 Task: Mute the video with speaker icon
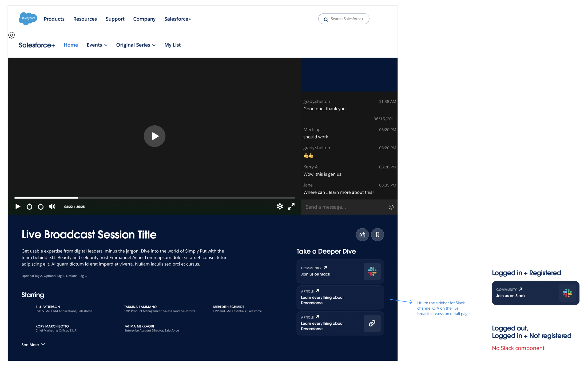[x=52, y=207]
